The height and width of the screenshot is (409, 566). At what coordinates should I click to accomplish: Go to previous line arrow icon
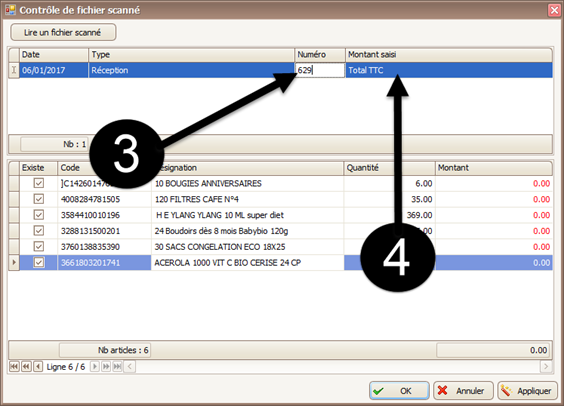click(x=38, y=367)
